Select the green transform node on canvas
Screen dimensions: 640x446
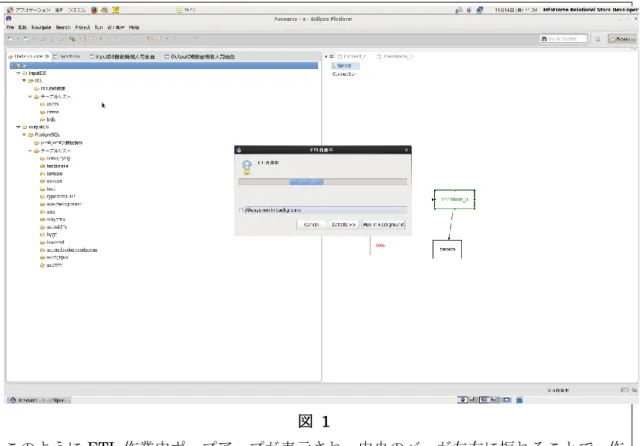(454, 200)
